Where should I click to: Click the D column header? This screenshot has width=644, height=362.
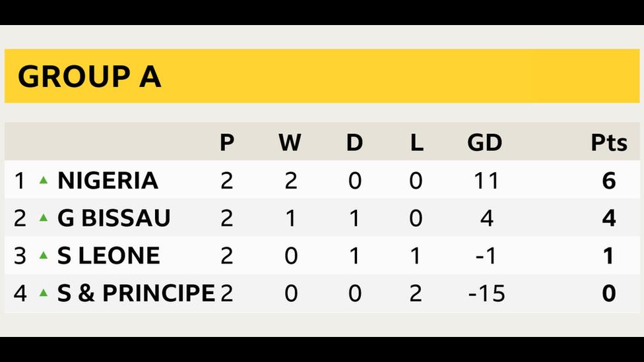click(x=354, y=142)
